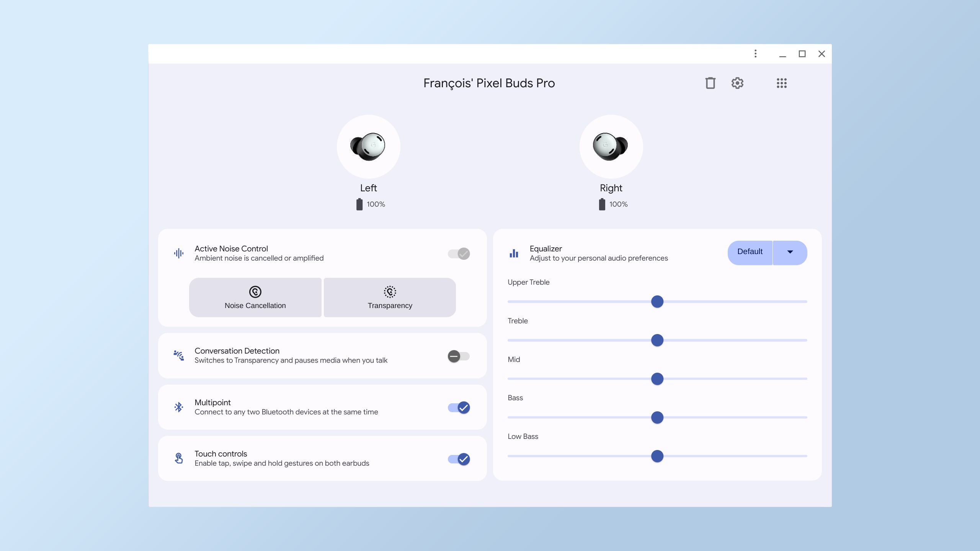Disable Multipoint Bluetooth connection
This screenshot has width=980, height=551.
[x=459, y=407]
